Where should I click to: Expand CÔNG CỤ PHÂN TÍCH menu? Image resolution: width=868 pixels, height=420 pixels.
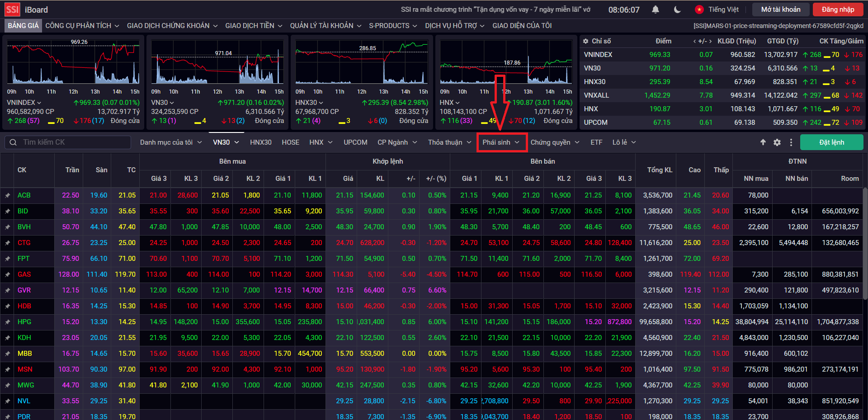82,26
